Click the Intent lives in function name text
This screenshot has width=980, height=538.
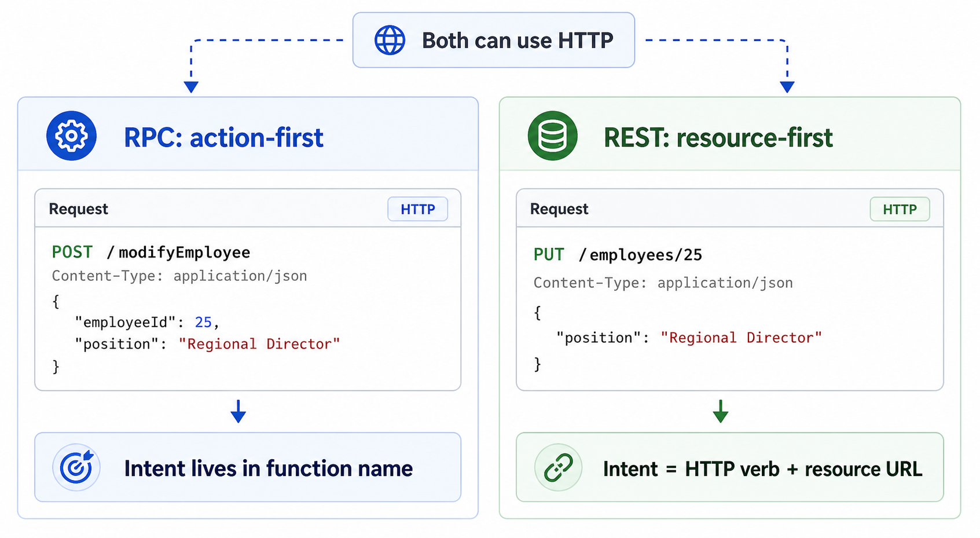point(269,469)
